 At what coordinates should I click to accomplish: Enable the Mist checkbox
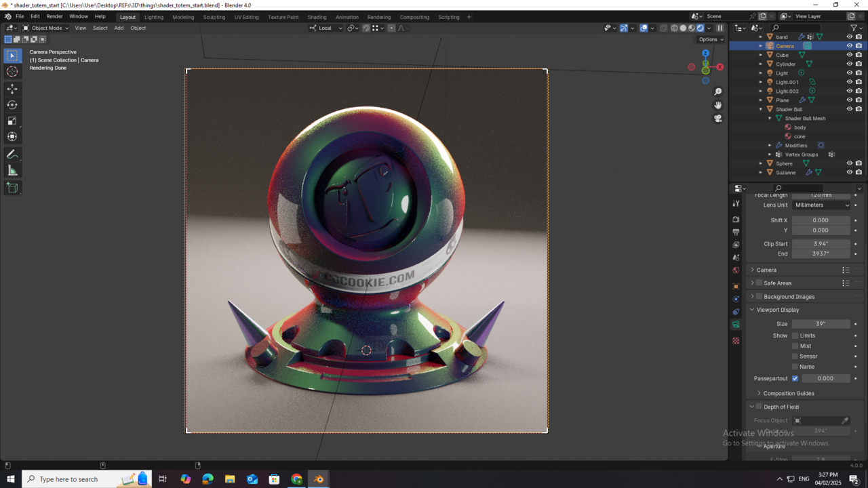[795, 346]
